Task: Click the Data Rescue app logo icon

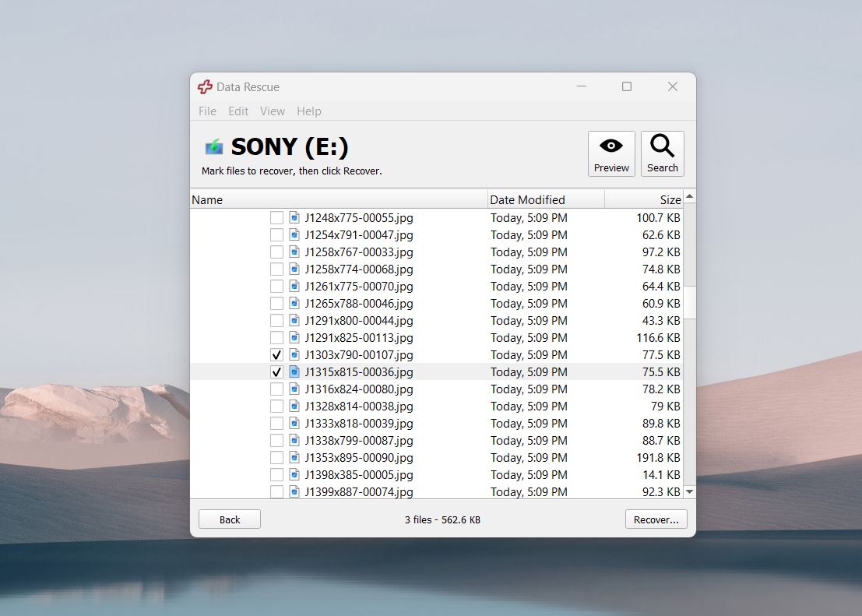Action: (x=205, y=87)
